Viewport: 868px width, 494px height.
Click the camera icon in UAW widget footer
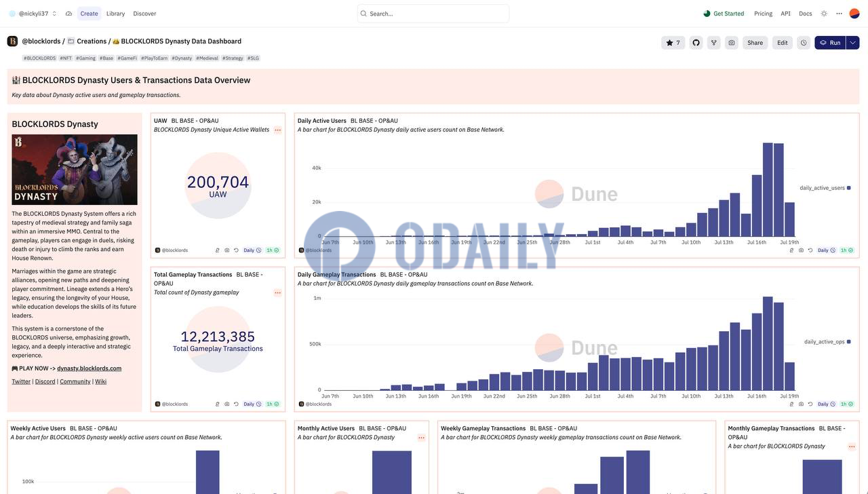tap(227, 250)
